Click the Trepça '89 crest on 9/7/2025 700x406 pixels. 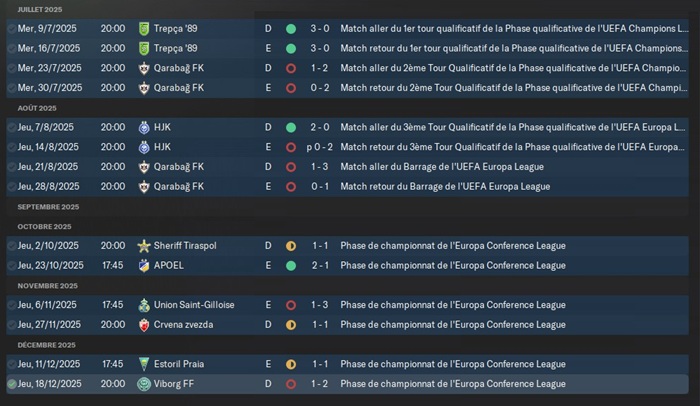[144, 29]
